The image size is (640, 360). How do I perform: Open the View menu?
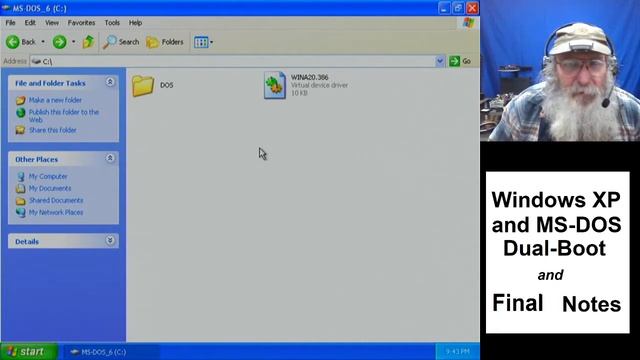point(52,23)
